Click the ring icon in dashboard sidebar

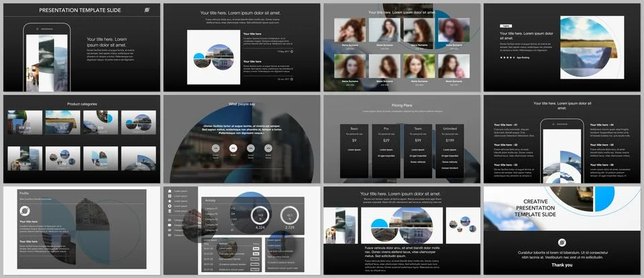tap(170, 206)
